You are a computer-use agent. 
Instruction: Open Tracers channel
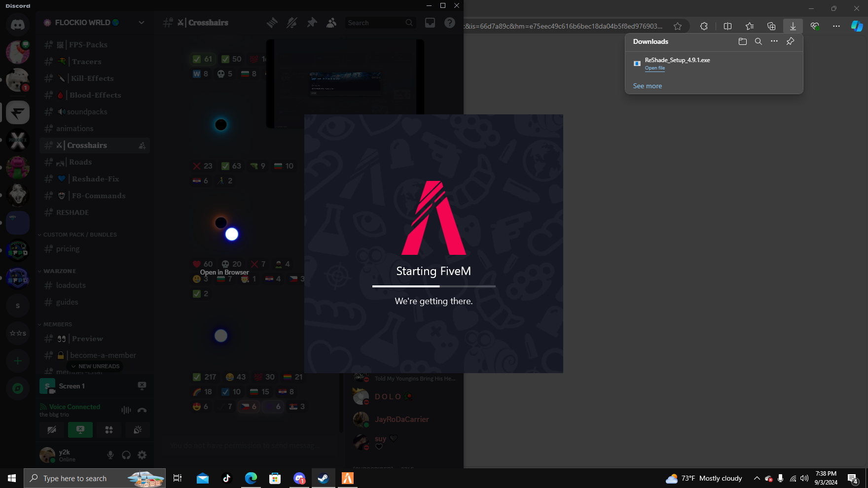(x=95, y=62)
